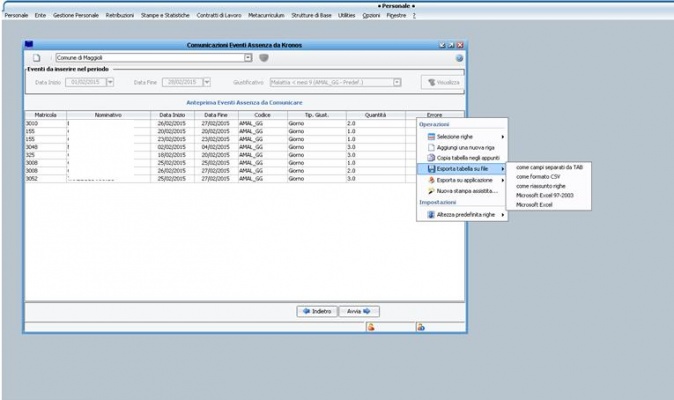Click the shield icon next to Comune dropdown
674x400 pixels.
pyautogui.click(x=264, y=58)
